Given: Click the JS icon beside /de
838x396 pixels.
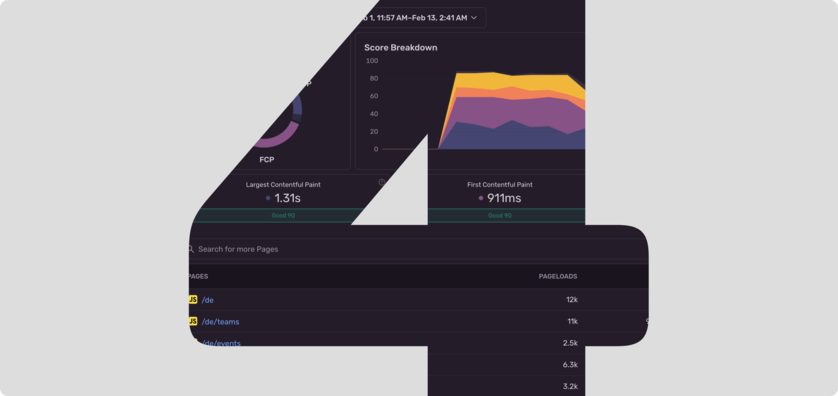Looking at the screenshot, I should 193,300.
